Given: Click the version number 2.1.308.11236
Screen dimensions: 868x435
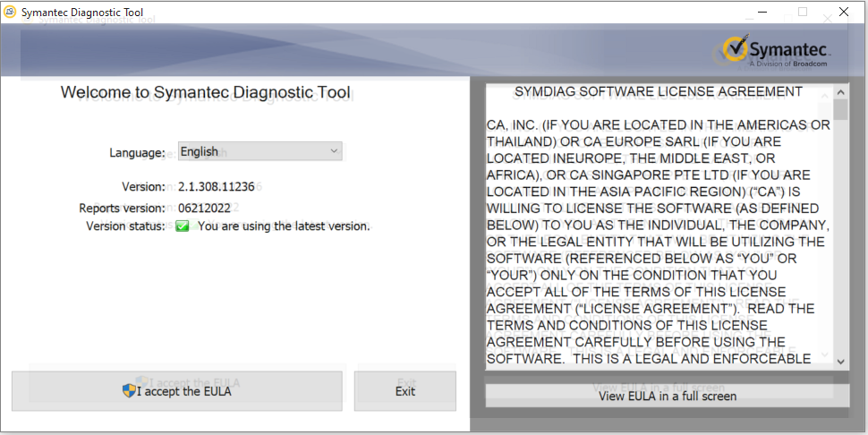Looking at the screenshot, I should tap(217, 186).
